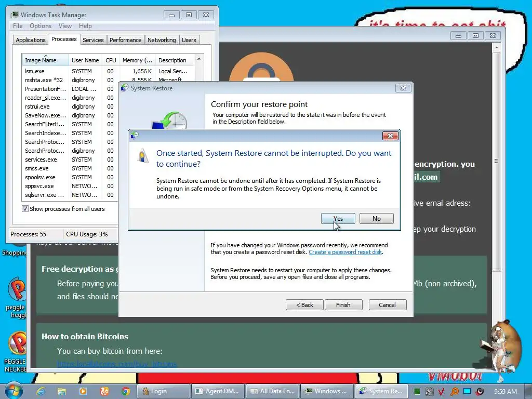Switch to All Data En... taskbar window
This screenshot has height=399, width=532.
tap(272, 391)
